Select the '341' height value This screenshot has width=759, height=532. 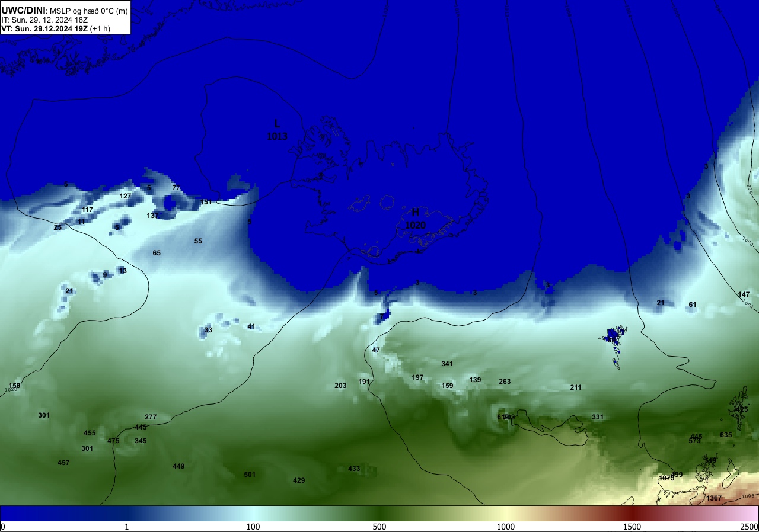pos(447,364)
